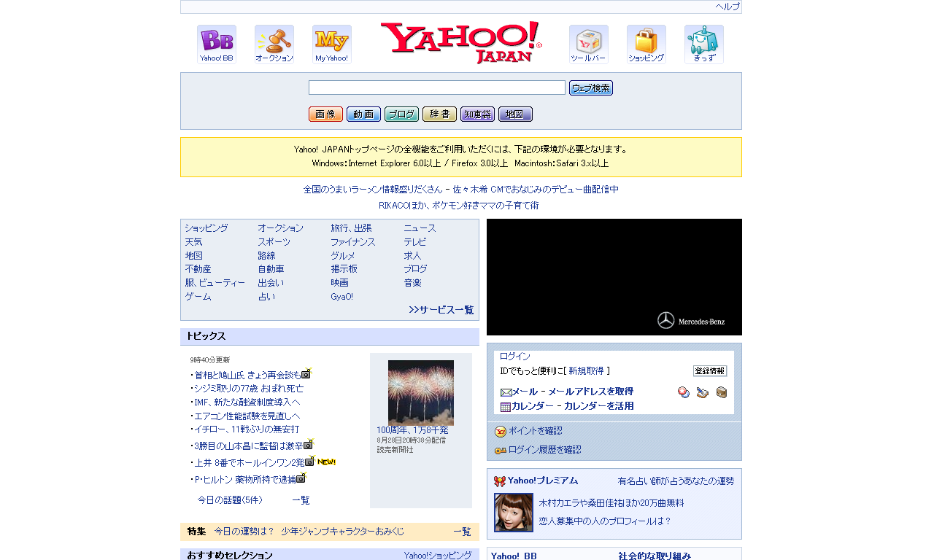Viewport: 934px width, 560px height.
Task: Open GyaO! service link
Action: [341, 297]
